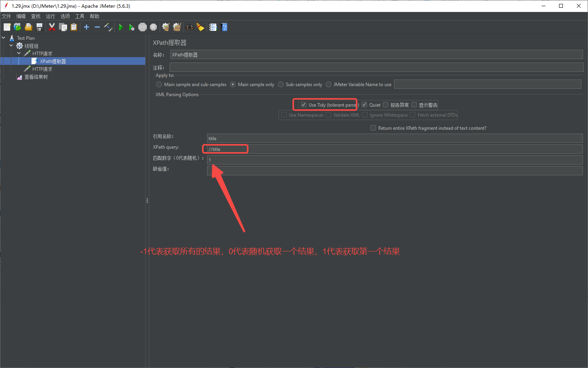Start the test with green play

(x=121, y=27)
